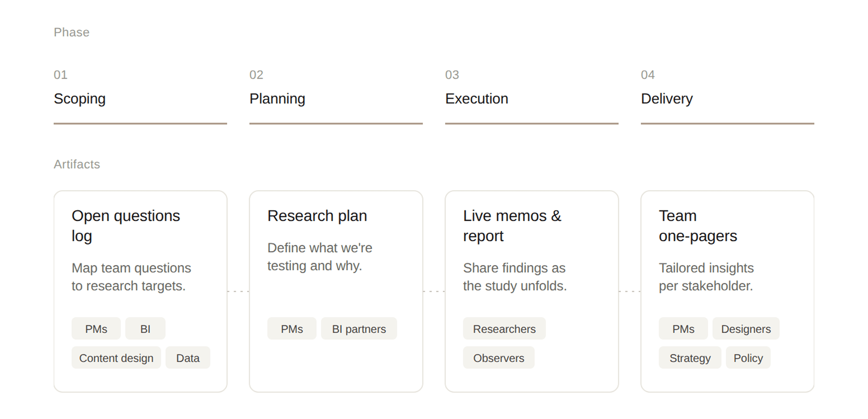Click the Strategy tag
This screenshot has width=868, height=419.
click(690, 358)
